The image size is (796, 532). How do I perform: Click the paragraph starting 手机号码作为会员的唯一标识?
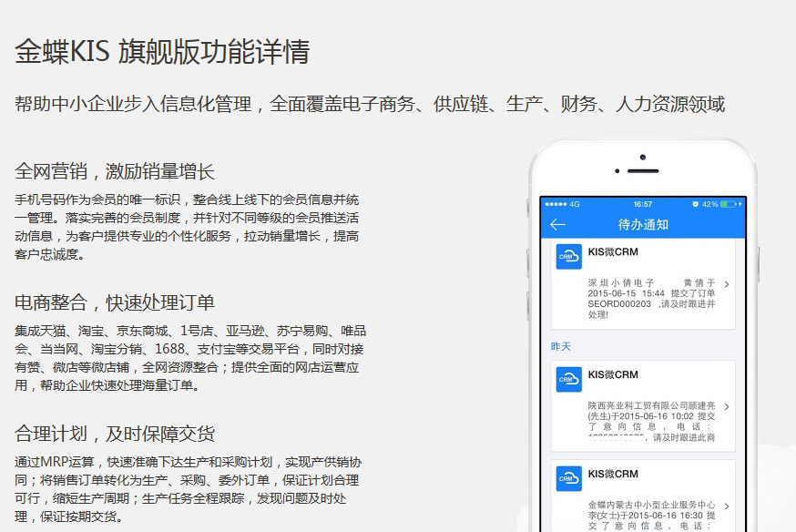pyautogui.click(x=187, y=227)
